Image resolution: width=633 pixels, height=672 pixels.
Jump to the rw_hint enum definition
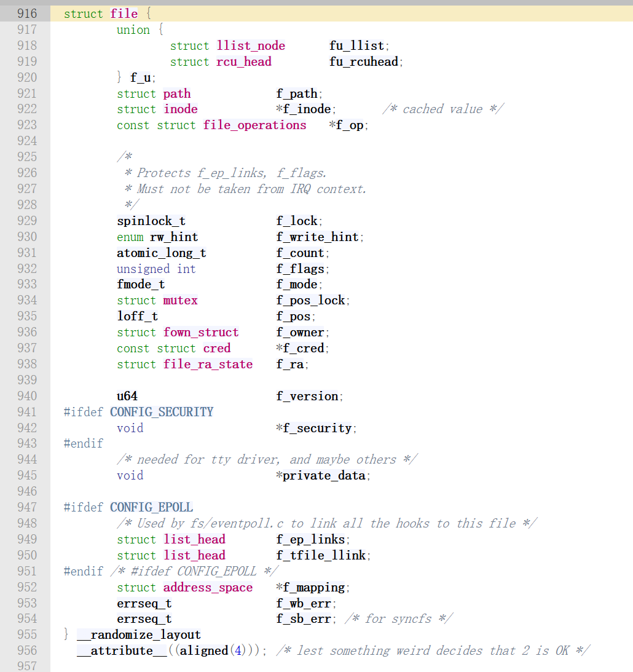[173, 237]
